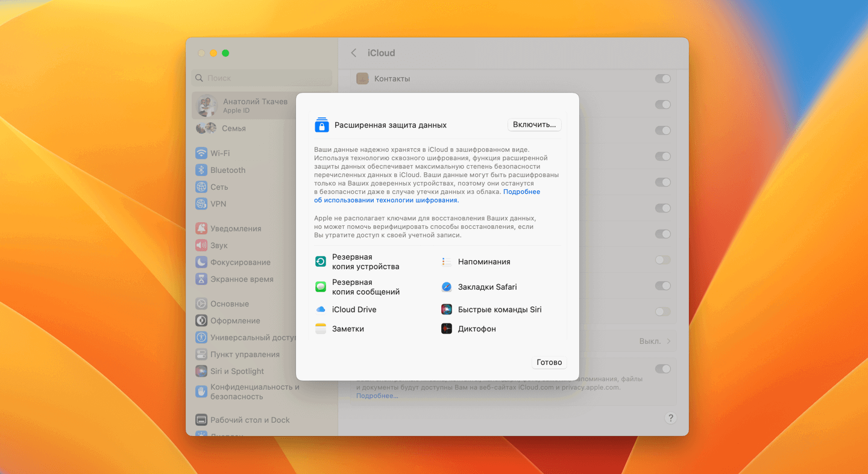Click the question mark help button
The height and width of the screenshot is (474, 868).
coord(670,418)
